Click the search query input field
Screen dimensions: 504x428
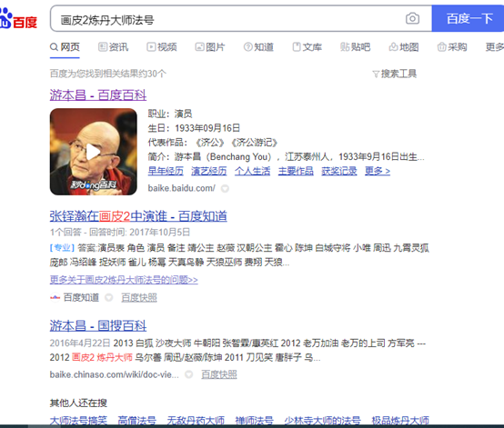pos(228,20)
